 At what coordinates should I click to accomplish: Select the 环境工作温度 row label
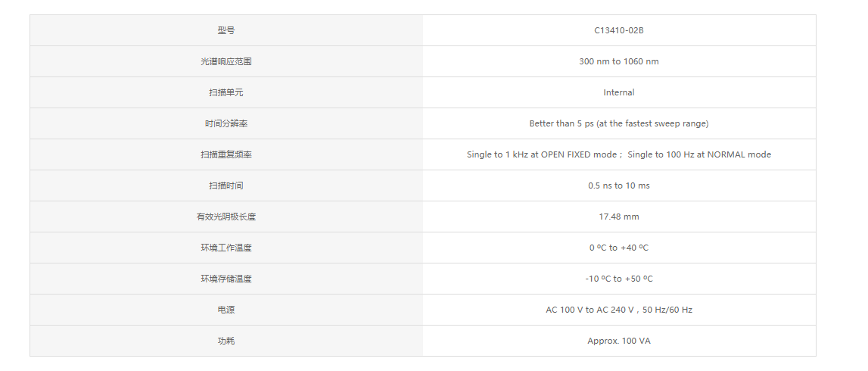(x=226, y=248)
